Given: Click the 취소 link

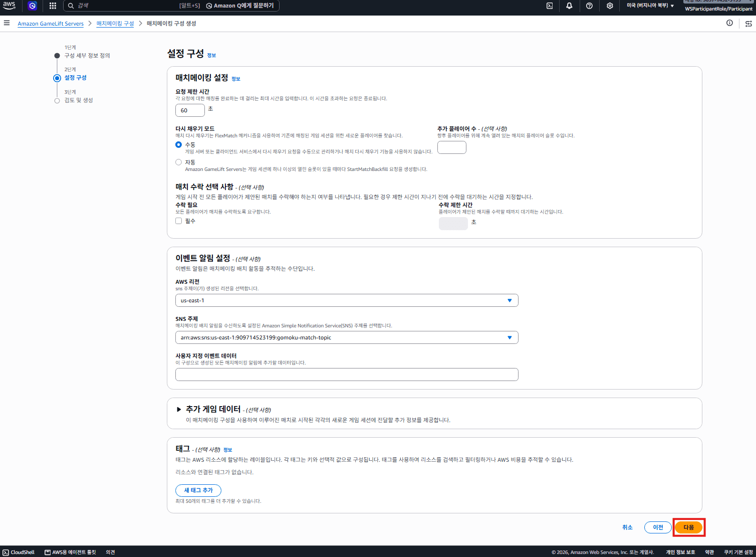Looking at the screenshot, I should pos(627,527).
